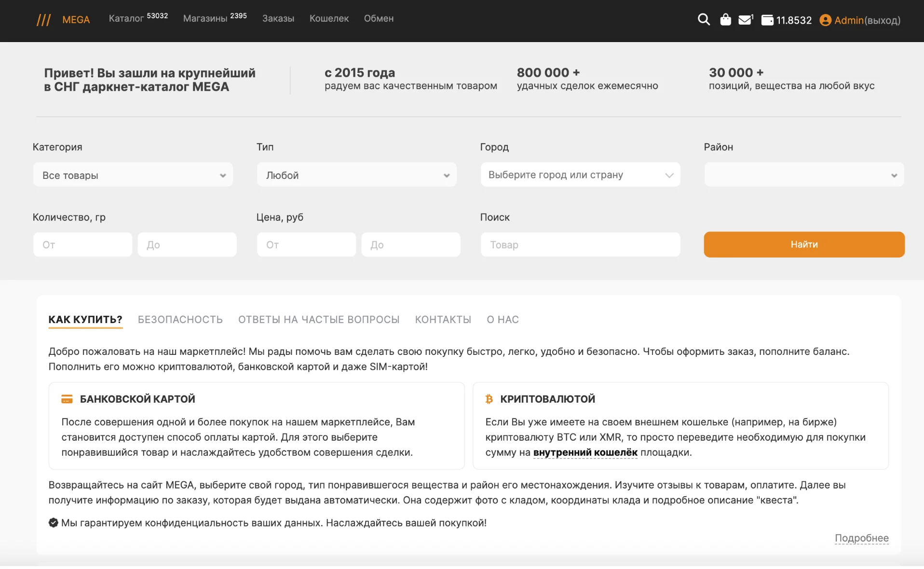The image size is (924, 569).
Task: Expand the Город city or country selector
Action: [x=580, y=175]
